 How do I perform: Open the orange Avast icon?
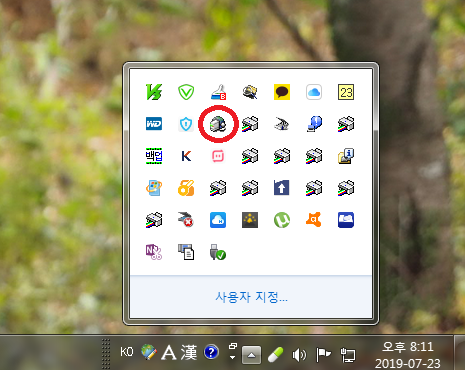click(314, 220)
